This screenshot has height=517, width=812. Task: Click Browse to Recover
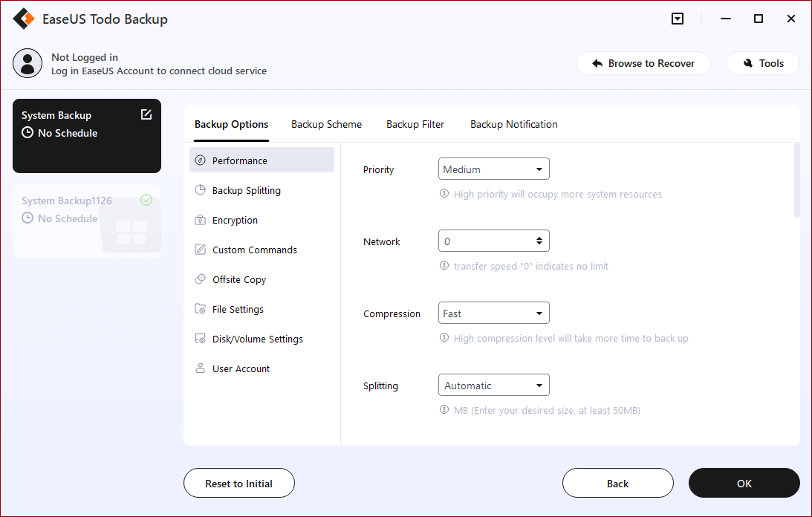(x=643, y=63)
